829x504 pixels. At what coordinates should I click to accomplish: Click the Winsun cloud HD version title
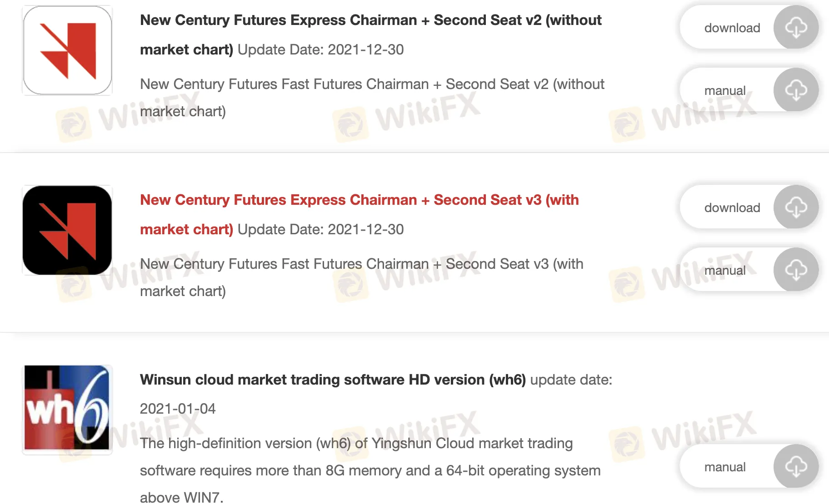tap(334, 380)
